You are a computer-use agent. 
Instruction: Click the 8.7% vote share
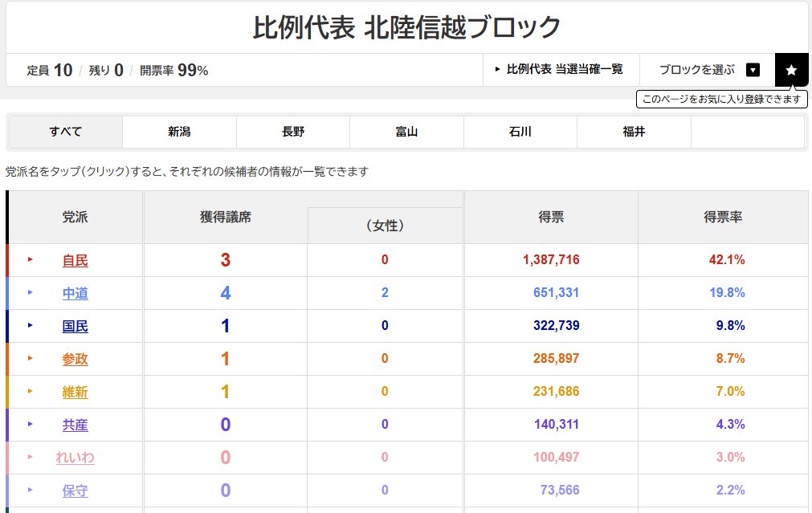pos(731,358)
